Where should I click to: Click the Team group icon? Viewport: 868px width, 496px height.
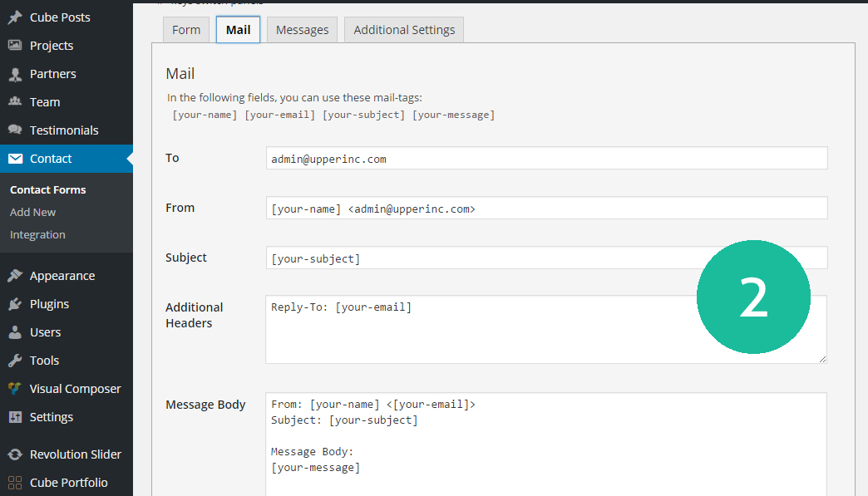point(15,102)
